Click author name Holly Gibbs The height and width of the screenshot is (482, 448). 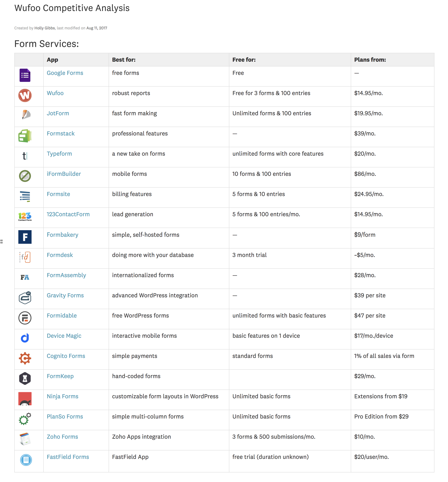(45, 28)
